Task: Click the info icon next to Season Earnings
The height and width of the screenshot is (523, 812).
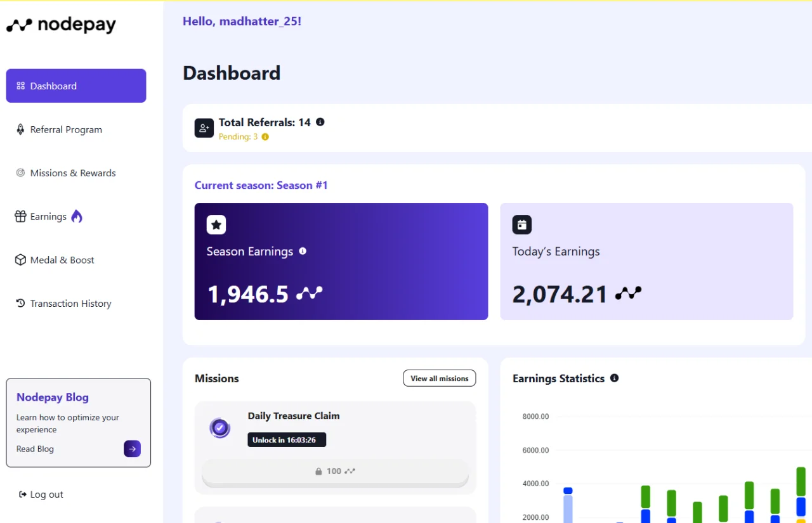Action: pyautogui.click(x=303, y=251)
